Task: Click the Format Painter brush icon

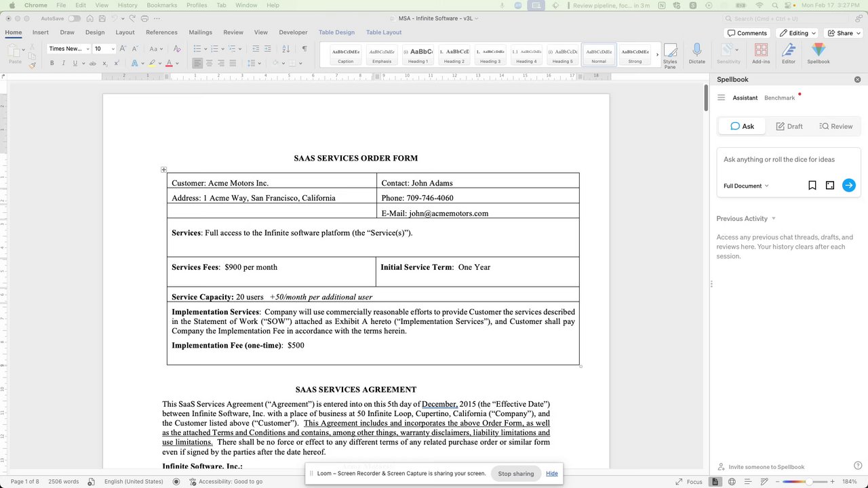Action: 32,65
